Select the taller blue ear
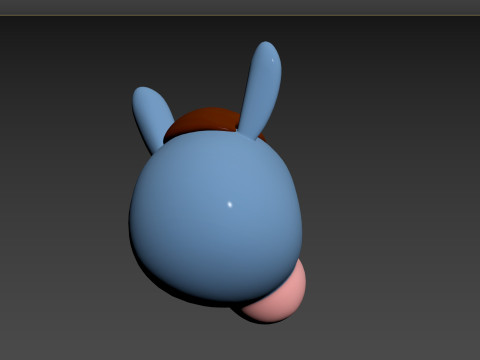The height and width of the screenshot is (360, 480). click(x=261, y=90)
